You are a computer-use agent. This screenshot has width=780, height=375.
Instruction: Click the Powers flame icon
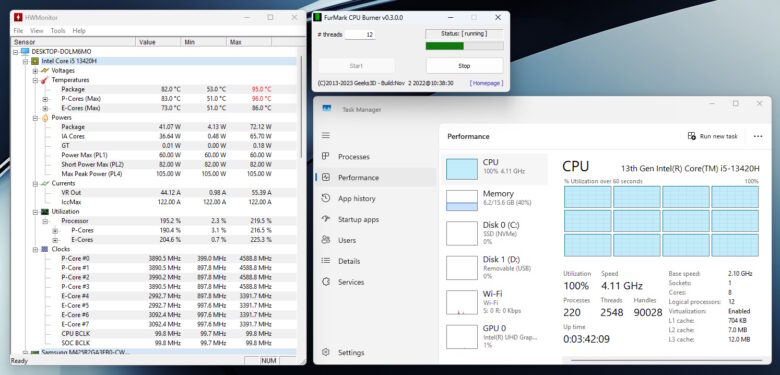pos(44,118)
